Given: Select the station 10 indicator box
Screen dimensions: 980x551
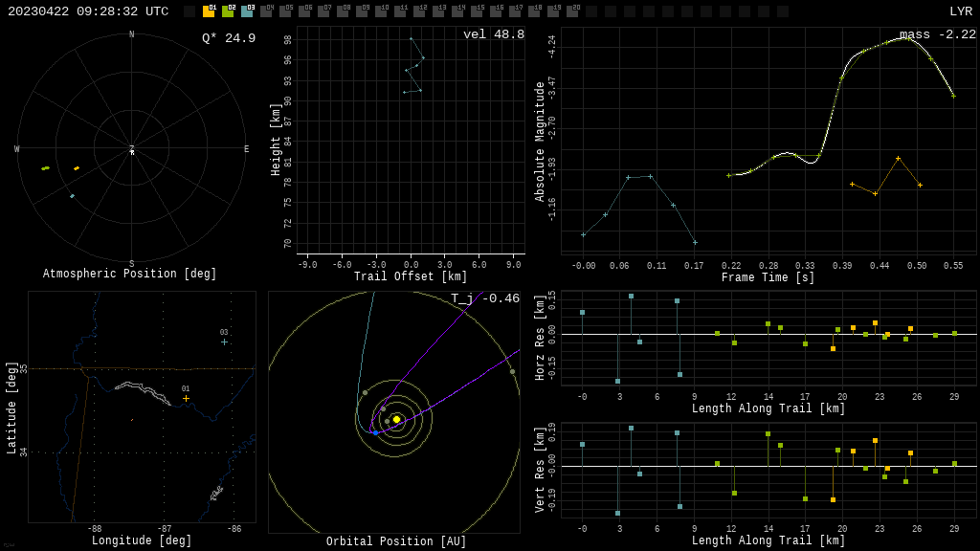Looking at the screenshot, I should point(381,11).
